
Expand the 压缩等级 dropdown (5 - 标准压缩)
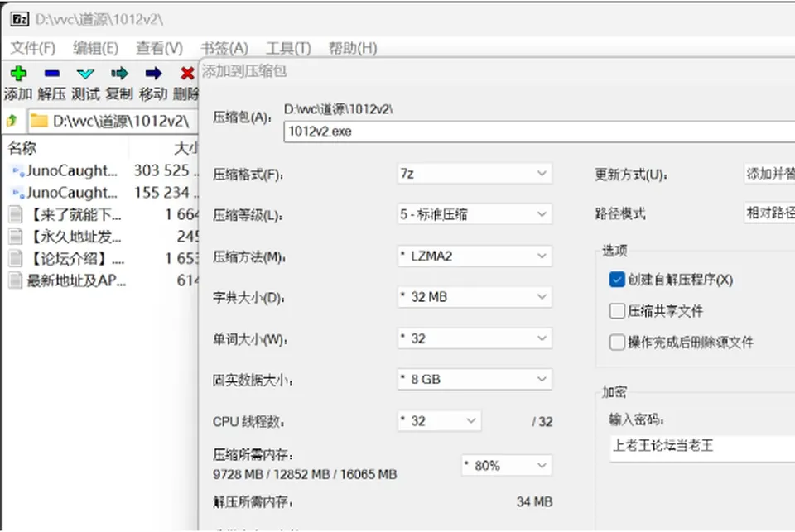475,214
